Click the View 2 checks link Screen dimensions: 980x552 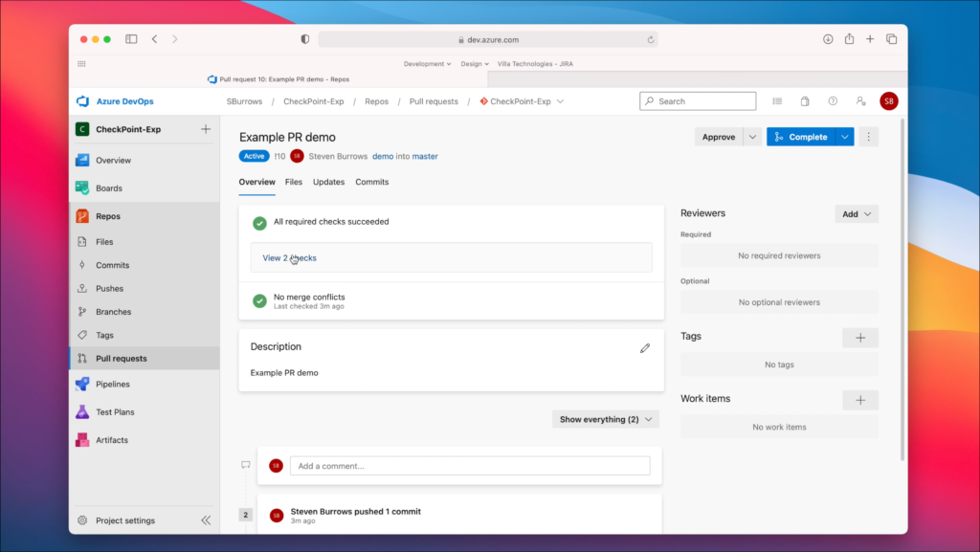(x=289, y=258)
